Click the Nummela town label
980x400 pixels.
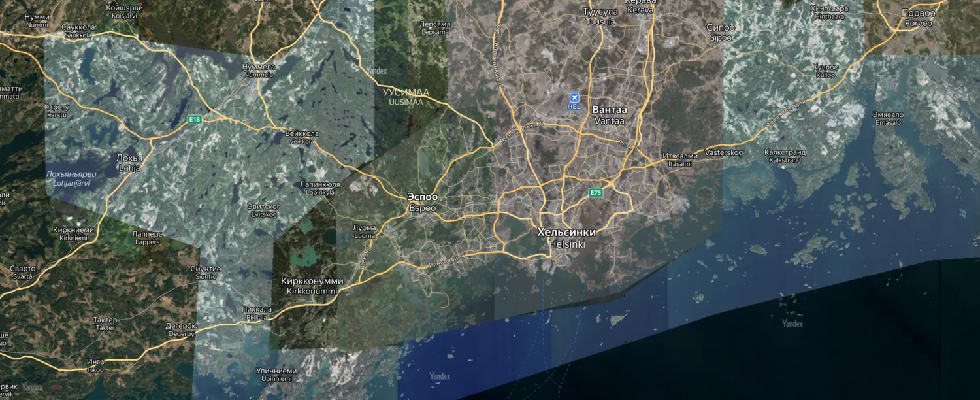click(x=258, y=71)
